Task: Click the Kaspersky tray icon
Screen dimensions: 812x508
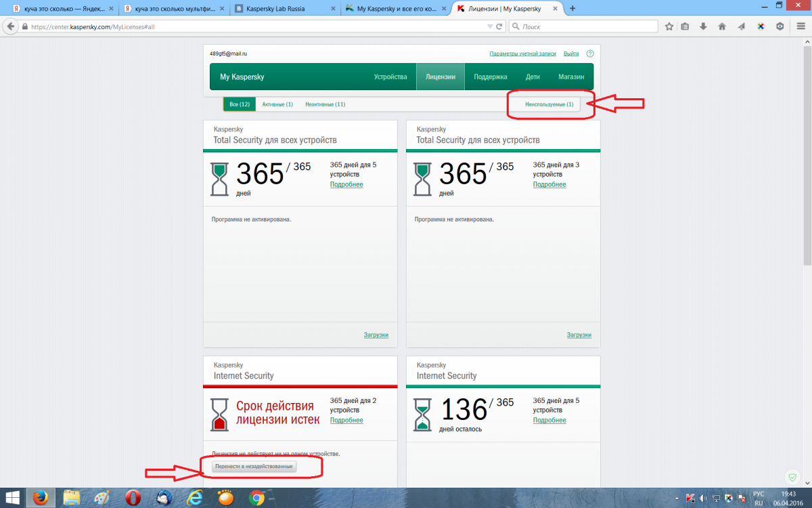Action: (x=690, y=498)
